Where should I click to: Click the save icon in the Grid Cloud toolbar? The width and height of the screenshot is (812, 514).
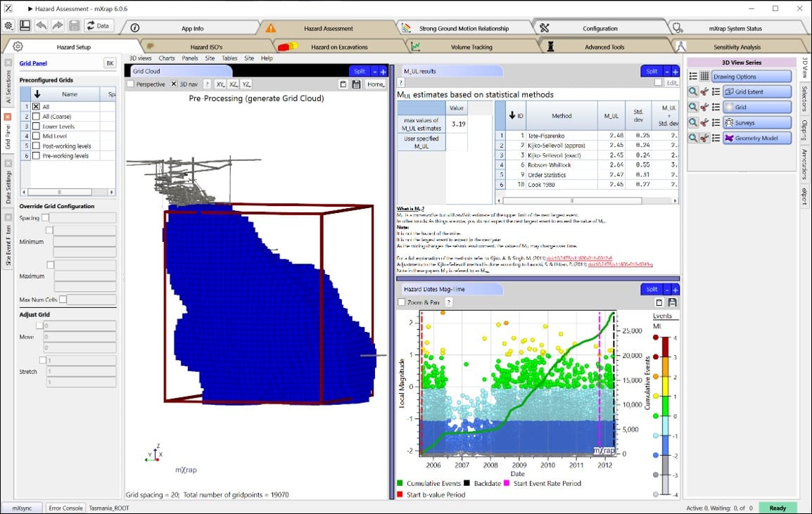pyautogui.click(x=355, y=84)
